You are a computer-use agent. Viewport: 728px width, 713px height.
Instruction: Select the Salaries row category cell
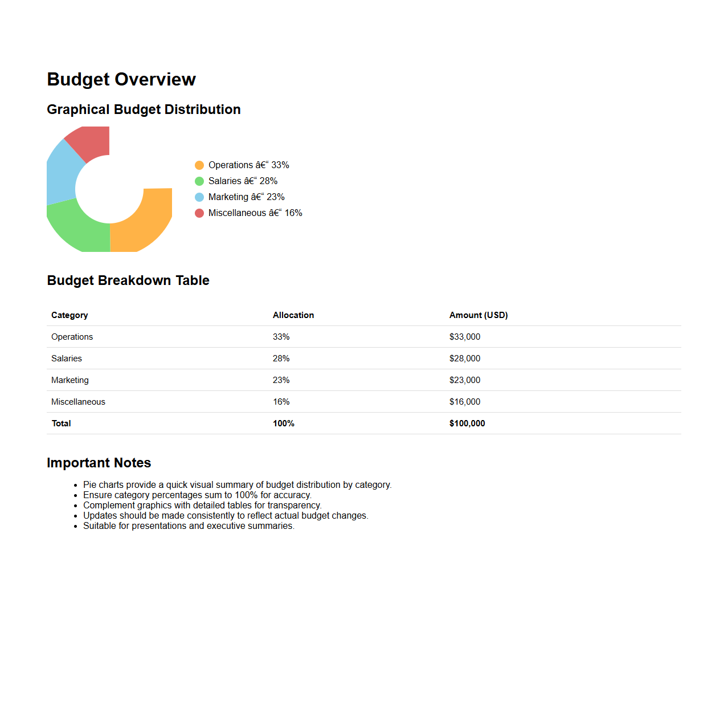pos(67,358)
